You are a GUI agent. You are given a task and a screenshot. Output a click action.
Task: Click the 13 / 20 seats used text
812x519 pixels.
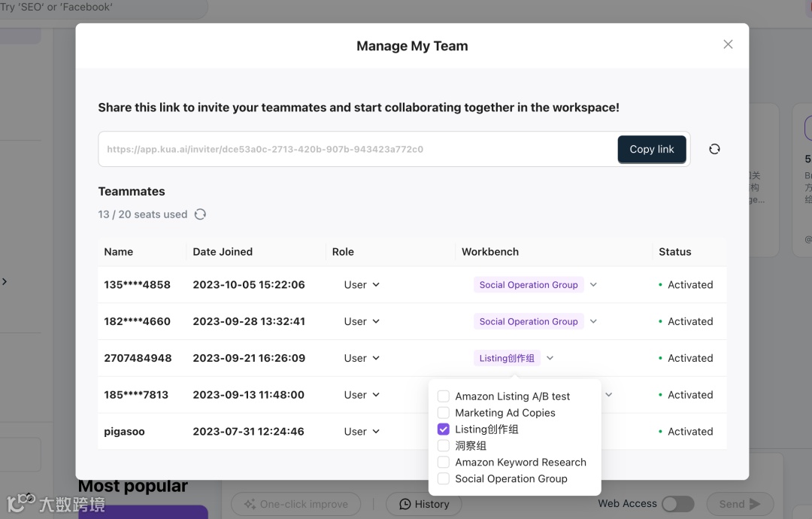[x=143, y=214]
